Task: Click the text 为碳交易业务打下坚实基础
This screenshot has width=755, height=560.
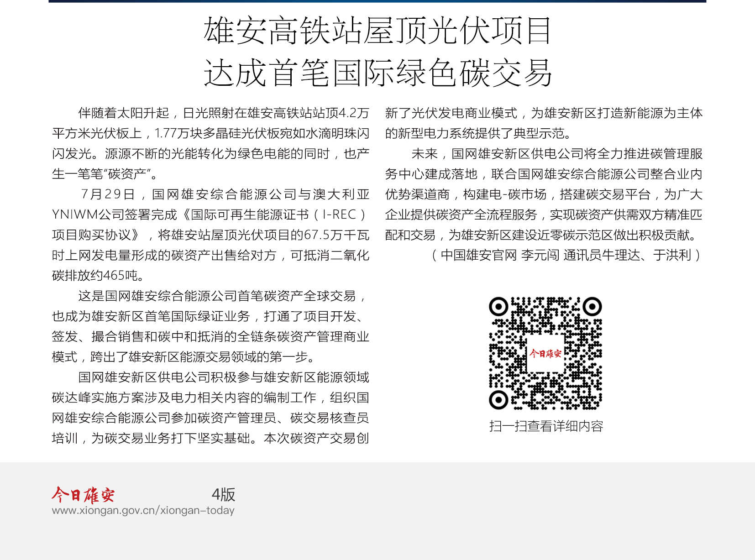Action: coord(171,438)
